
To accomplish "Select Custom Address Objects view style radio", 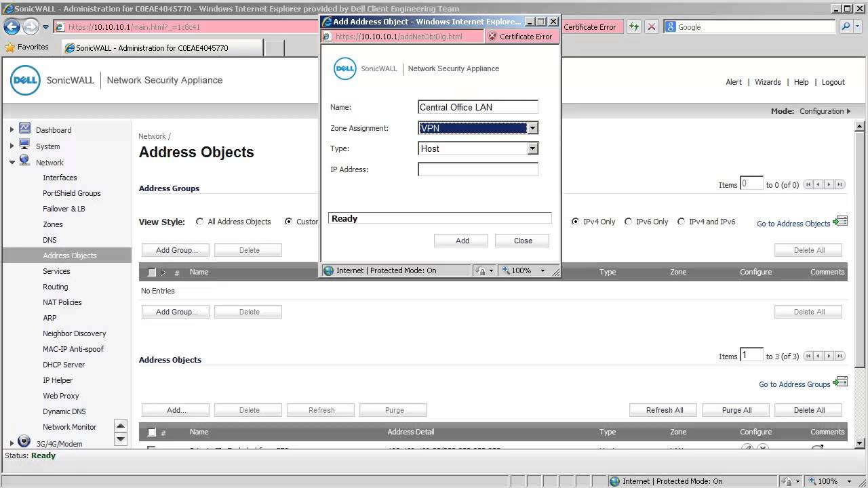I will point(288,222).
